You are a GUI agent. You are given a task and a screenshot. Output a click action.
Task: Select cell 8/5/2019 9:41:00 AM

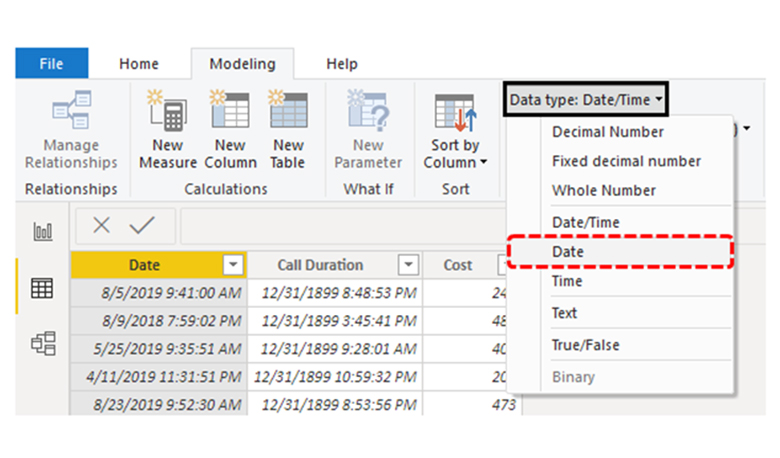coord(159,293)
